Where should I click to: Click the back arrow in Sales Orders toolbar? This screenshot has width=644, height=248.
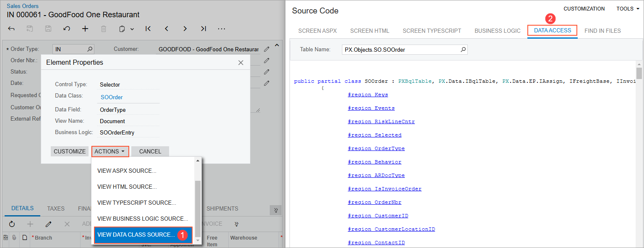12,29
